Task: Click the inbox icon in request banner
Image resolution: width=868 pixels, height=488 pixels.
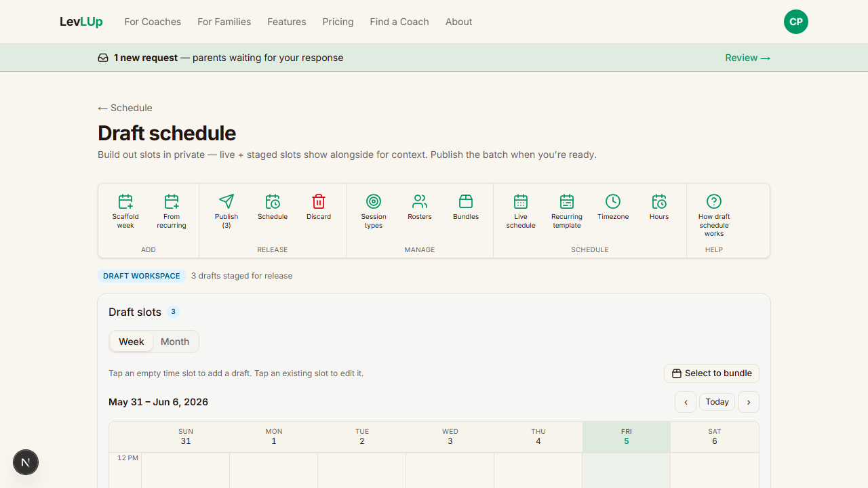Action: pos(103,58)
